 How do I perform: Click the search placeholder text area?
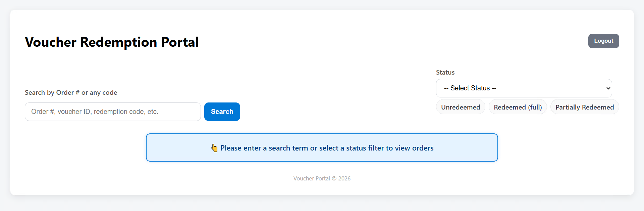click(94, 112)
